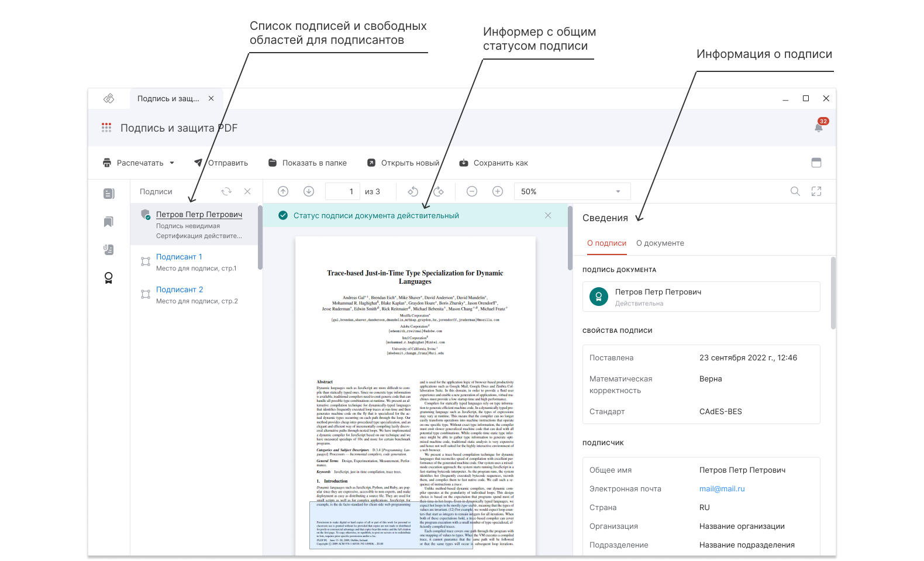
Task: Rotate the page clockwise
Action: tap(439, 191)
